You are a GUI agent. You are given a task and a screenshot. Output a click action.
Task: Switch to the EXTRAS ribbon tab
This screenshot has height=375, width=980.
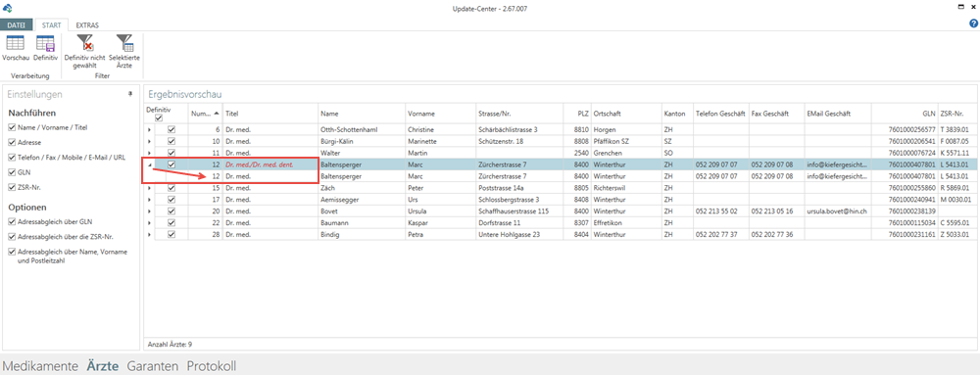(87, 24)
